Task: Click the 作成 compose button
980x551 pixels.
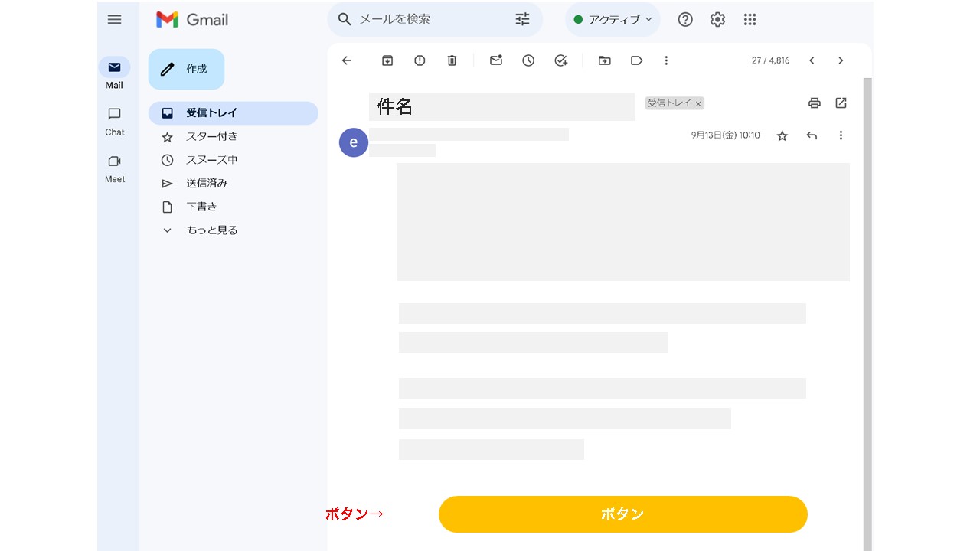Action: [186, 69]
